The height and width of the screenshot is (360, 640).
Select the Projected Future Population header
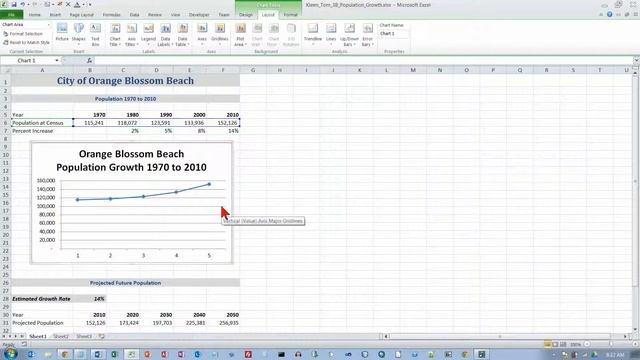[125, 282]
